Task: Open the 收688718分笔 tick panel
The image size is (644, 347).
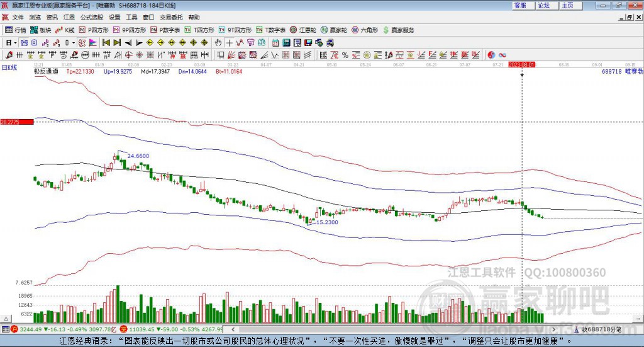Action: click(x=598, y=329)
